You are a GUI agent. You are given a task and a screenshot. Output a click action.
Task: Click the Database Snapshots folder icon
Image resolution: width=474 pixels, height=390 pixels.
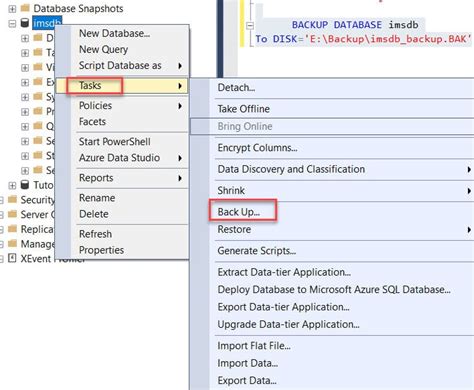click(x=25, y=8)
